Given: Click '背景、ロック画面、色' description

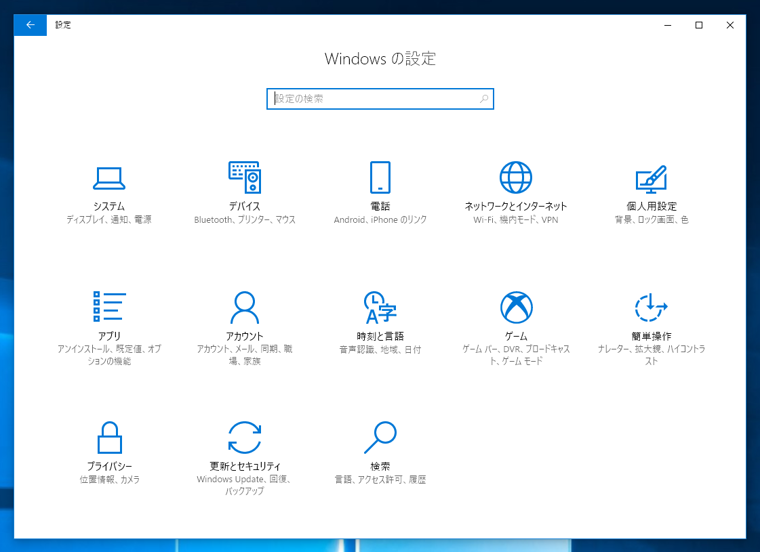Looking at the screenshot, I should tap(651, 220).
